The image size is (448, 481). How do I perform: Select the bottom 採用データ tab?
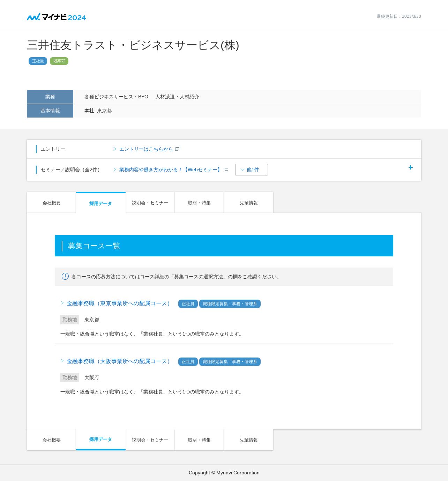tap(100, 439)
